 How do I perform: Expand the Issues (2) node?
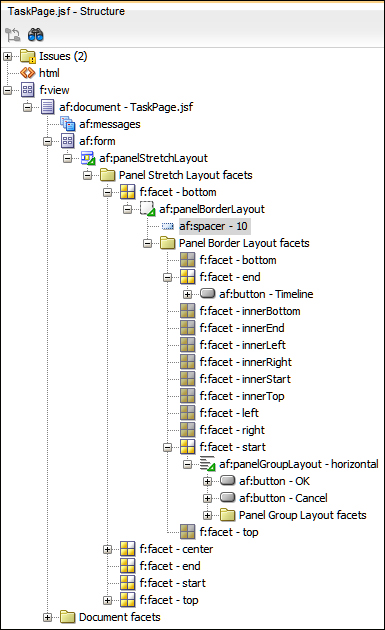pyautogui.click(x=7, y=56)
